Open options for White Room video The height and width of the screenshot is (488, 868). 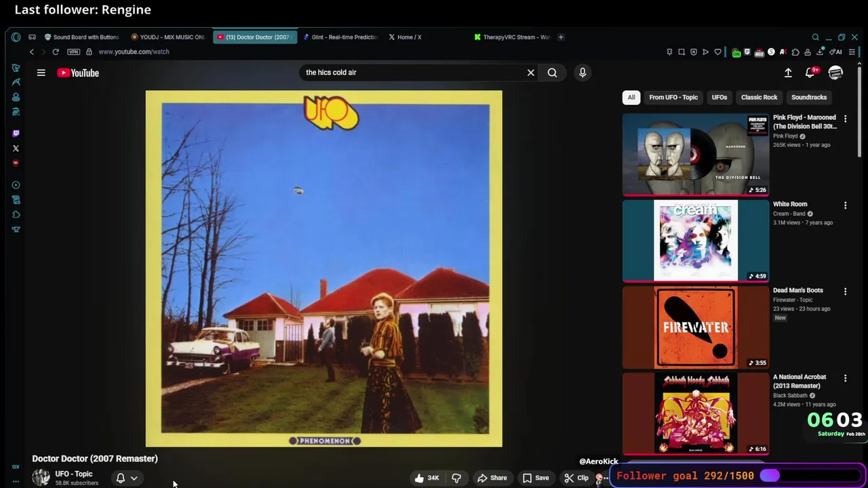tap(845, 205)
